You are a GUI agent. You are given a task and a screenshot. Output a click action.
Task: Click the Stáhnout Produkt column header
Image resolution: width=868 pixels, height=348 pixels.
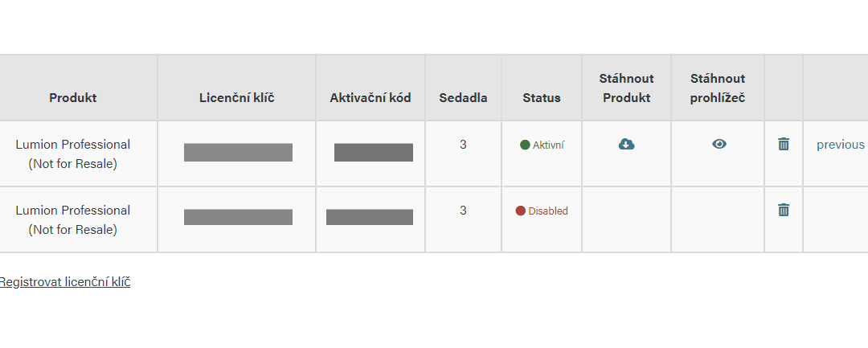(626, 88)
